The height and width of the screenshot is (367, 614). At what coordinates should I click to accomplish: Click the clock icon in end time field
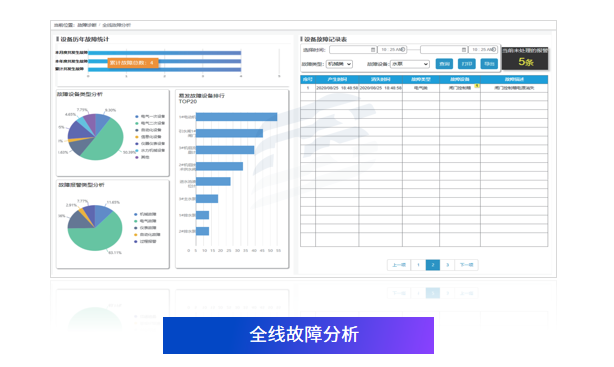tap(494, 49)
